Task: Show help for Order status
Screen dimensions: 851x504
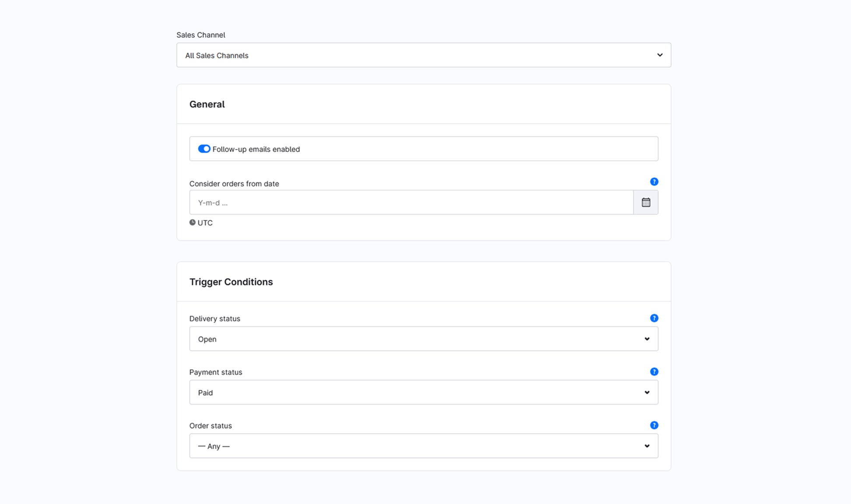Action: pos(654,425)
